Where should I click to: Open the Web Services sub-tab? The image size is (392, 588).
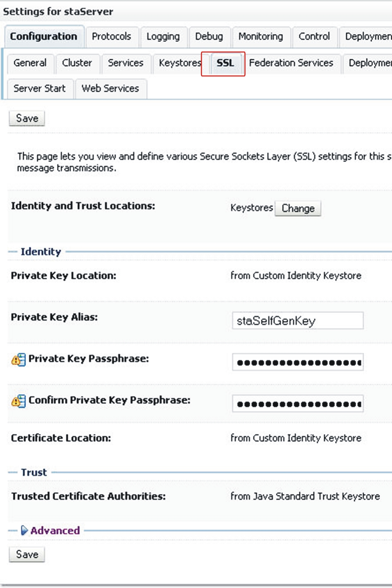[110, 88]
